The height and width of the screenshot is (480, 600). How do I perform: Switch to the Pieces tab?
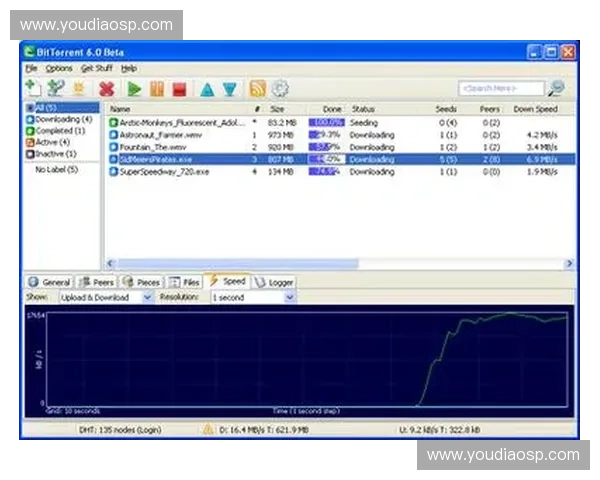click(141, 282)
